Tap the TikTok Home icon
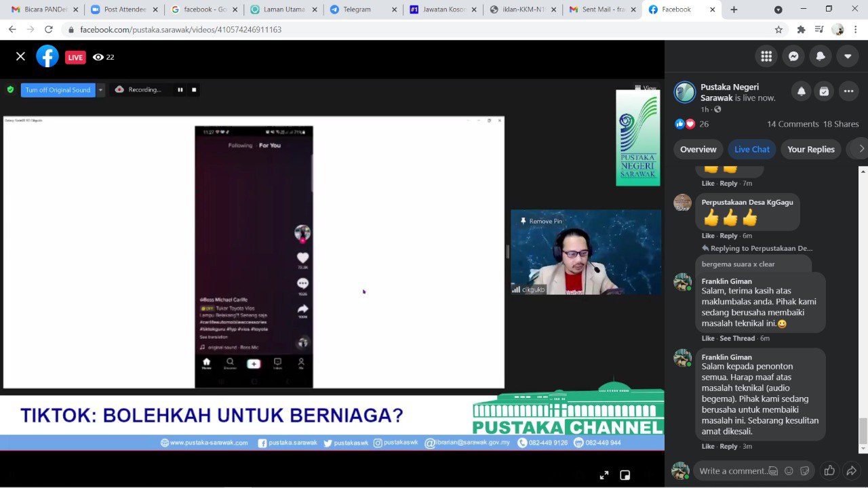 pyautogui.click(x=206, y=363)
